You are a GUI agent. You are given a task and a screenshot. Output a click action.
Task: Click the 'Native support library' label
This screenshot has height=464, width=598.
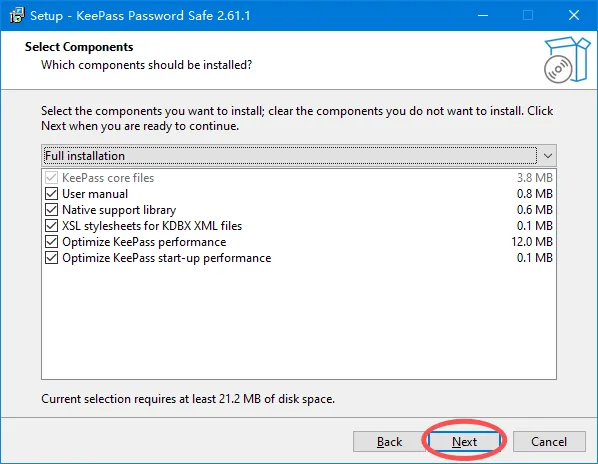click(119, 210)
